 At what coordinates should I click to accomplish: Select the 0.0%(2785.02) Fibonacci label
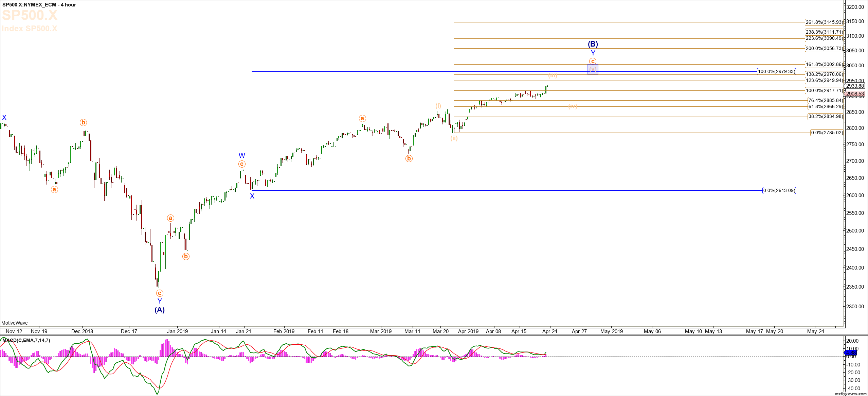827,133
